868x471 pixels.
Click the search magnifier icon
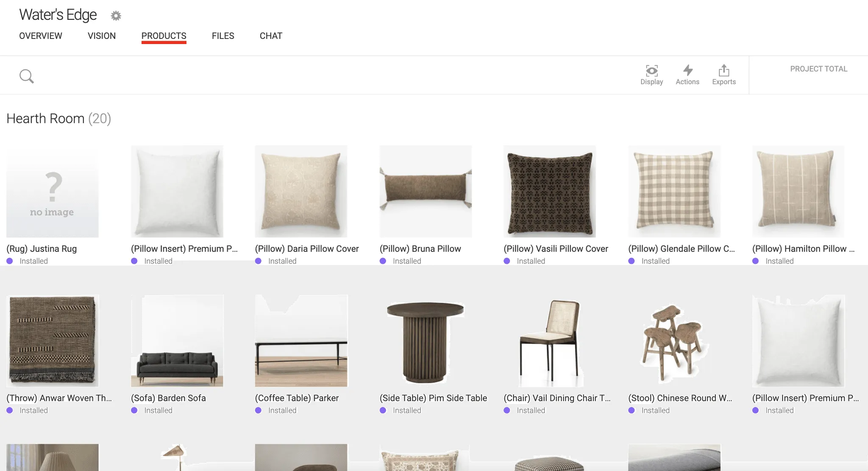click(27, 76)
